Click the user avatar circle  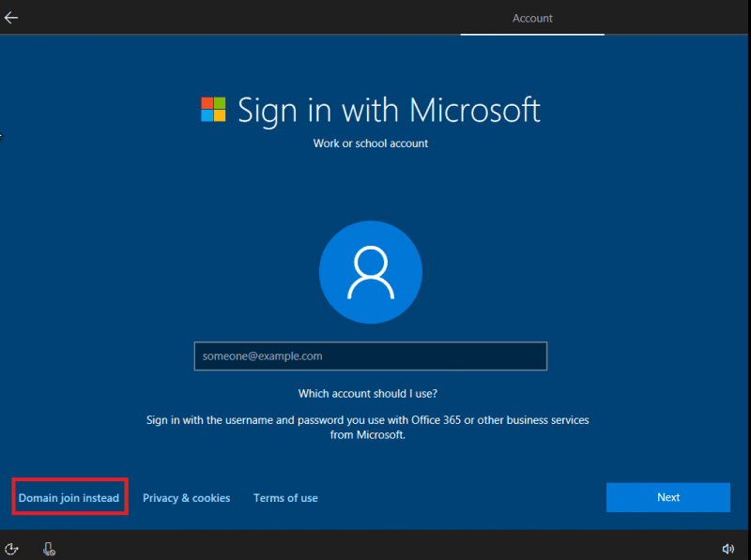coord(371,272)
